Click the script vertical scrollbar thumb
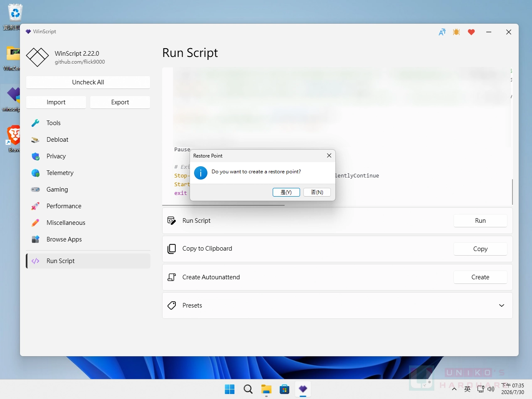 tap(512, 192)
